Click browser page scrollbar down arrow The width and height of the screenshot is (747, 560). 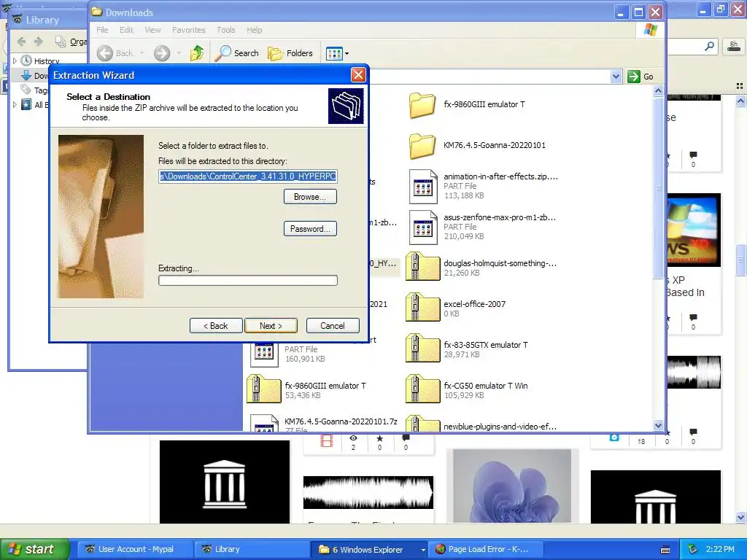coord(740,517)
